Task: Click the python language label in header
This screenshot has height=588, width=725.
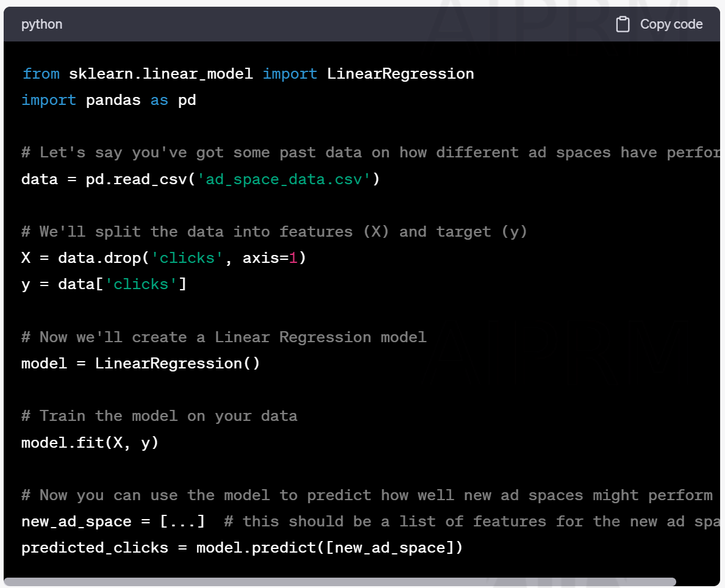Action: click(41, 24)
